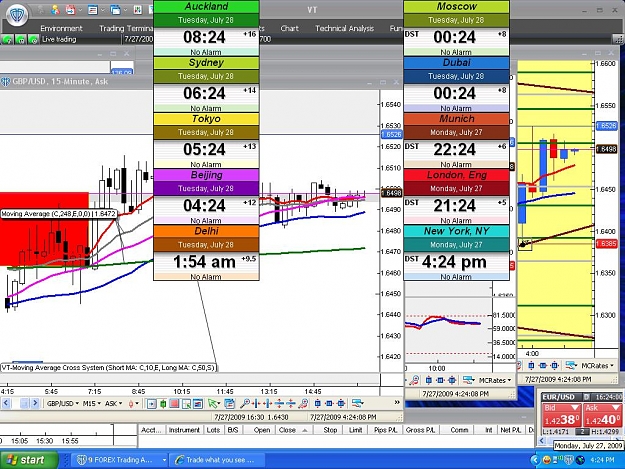Click the EUR/USD Bid price 1.4238 button
The width and height of the screenshot is (625, 469).
(562, 415)
